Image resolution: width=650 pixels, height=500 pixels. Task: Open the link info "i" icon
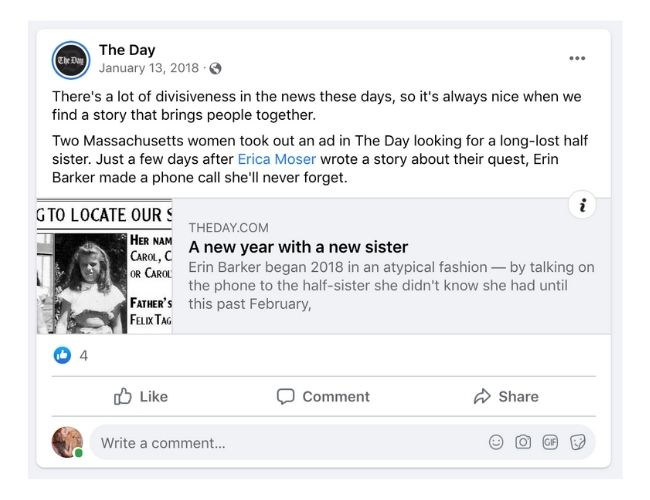(582, 205)
